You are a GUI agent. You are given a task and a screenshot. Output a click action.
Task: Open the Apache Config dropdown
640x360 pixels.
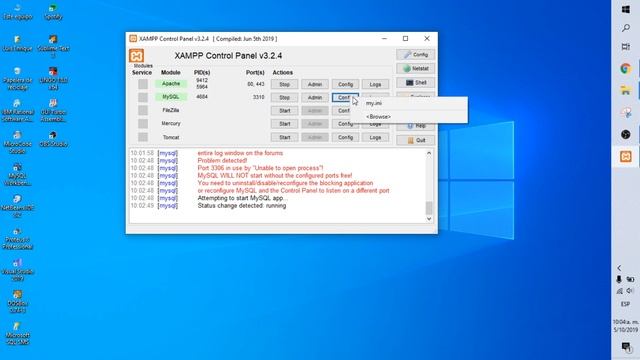click(345, 84)
